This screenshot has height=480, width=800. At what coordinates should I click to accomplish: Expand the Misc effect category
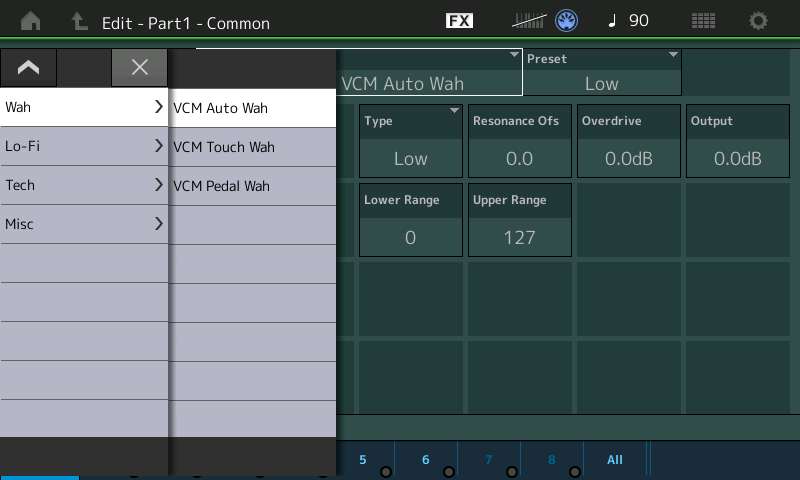tap(84, 224)
